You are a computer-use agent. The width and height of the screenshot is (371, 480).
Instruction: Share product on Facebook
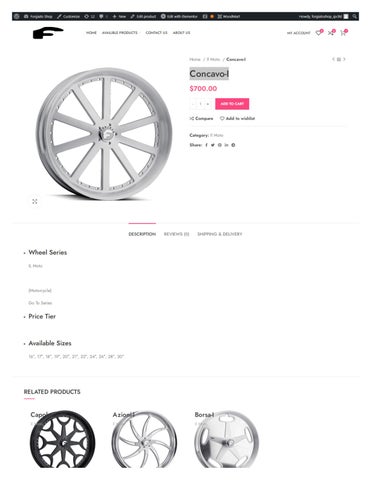(206, 145)
